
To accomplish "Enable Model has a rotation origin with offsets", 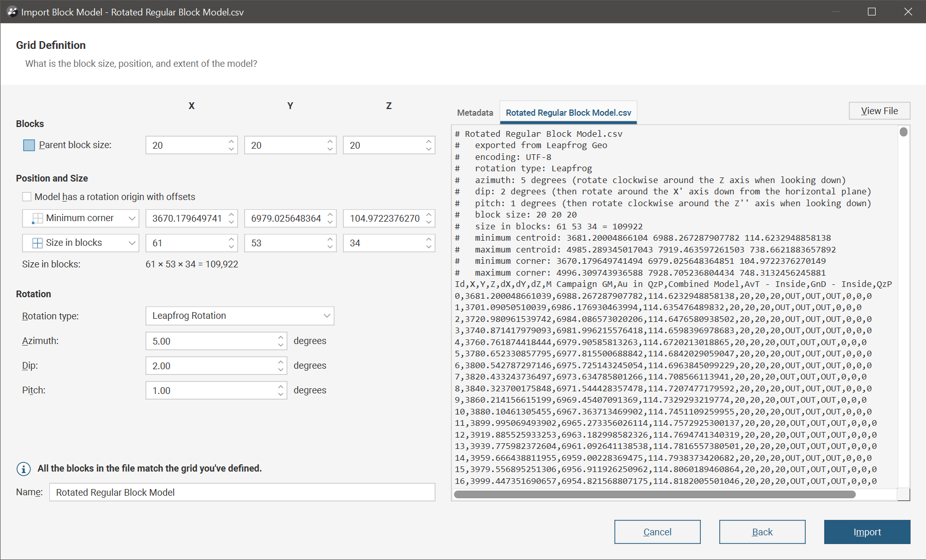I will (27, 197).
